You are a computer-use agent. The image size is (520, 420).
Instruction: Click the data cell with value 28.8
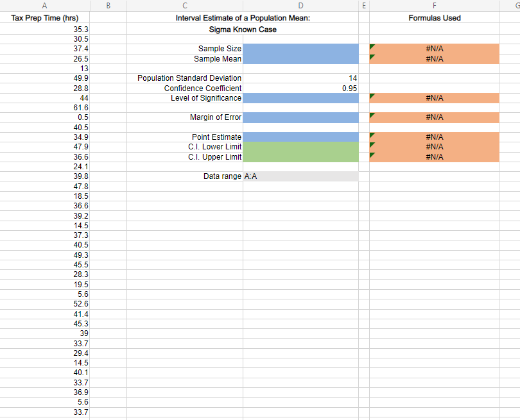click(x=45, y=88)
